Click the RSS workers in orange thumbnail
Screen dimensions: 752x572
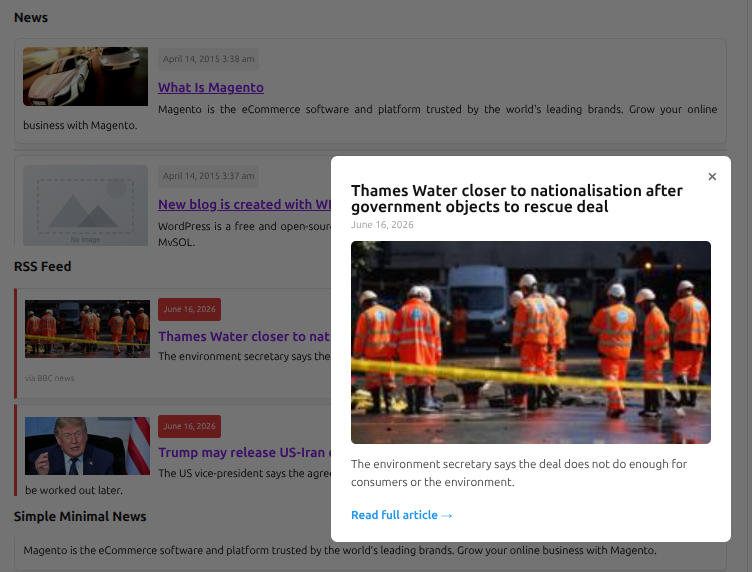(87, 329)
